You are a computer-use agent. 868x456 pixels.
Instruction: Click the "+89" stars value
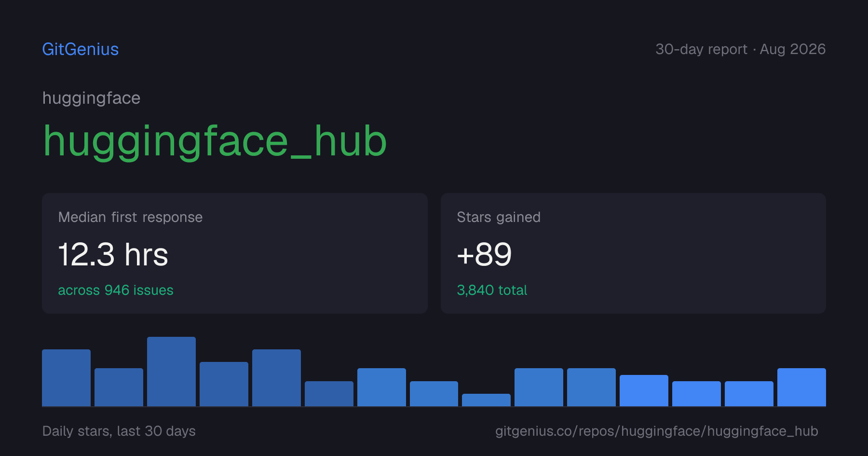click(484, 254)
